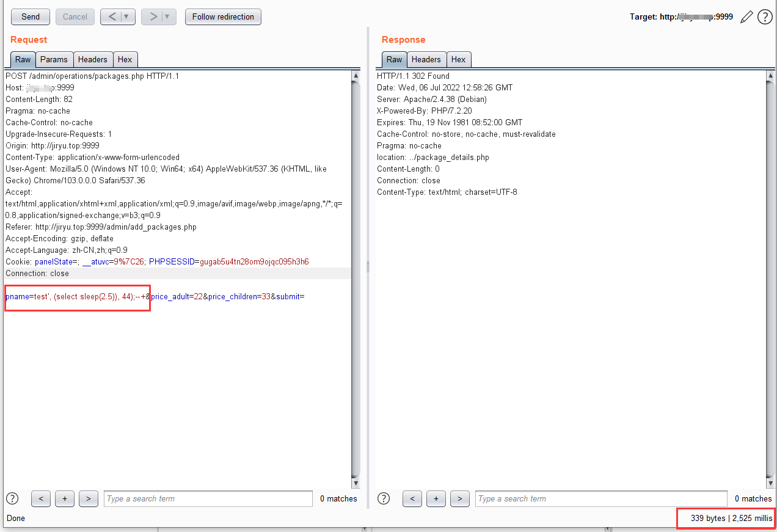Open help via top-right question mark icon
The image size is (777, 532).
(x=765, y=17)
